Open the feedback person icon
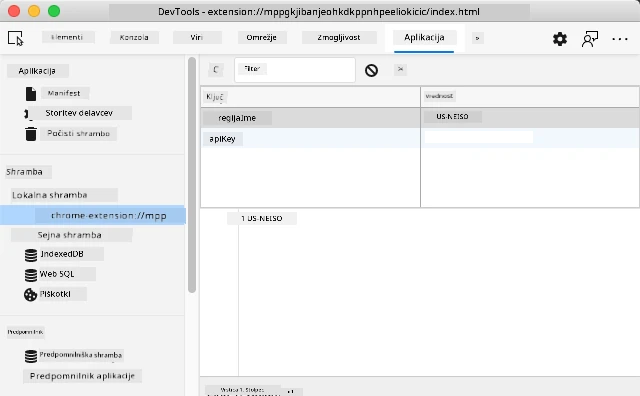 pyautogui.click(x=590, y=39)
